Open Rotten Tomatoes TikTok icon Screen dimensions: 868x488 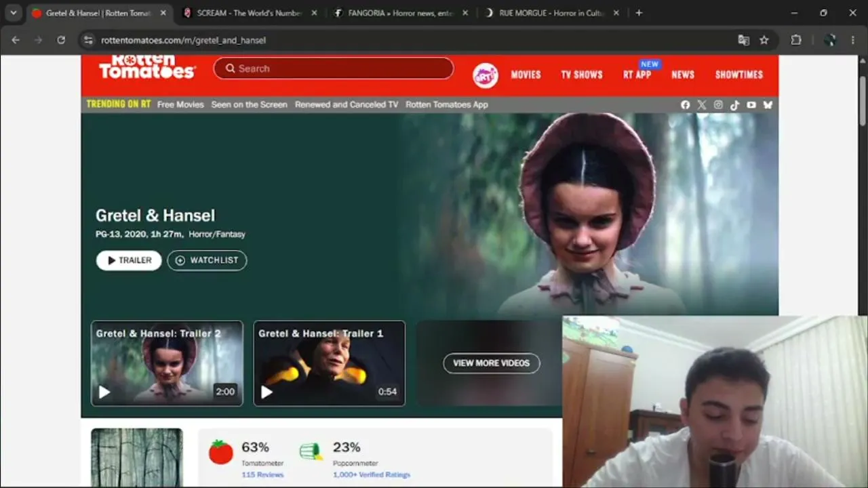click(x=734, y=104)
